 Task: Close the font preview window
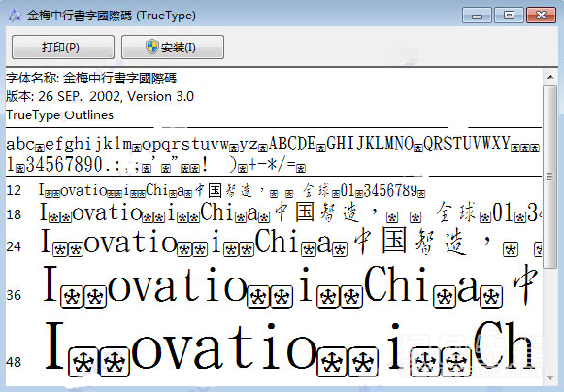click(x=541, y=16)
